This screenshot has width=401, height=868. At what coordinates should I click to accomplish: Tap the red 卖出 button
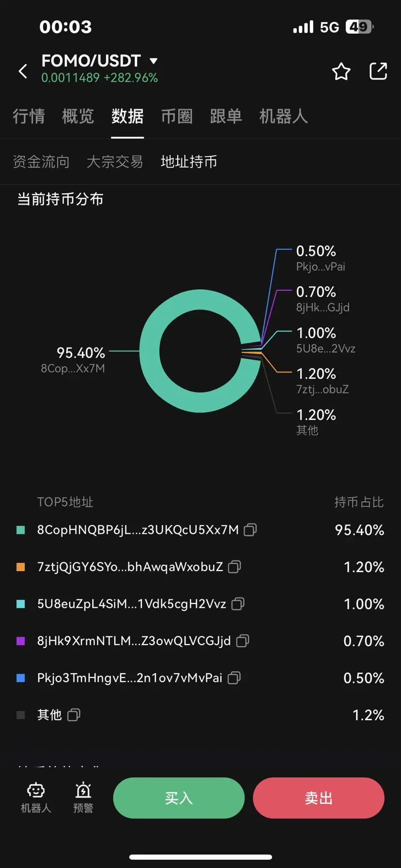click(x=319, y=798)
